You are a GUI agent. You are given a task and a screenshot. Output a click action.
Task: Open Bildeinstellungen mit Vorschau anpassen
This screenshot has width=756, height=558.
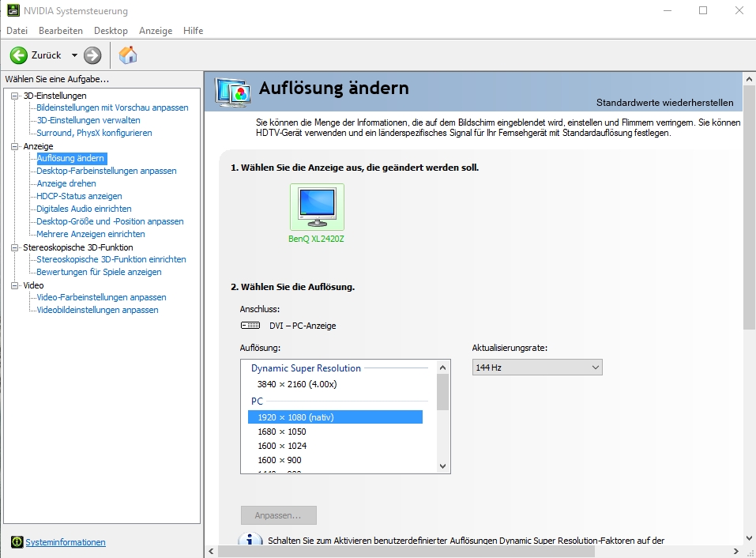(112, 107)
